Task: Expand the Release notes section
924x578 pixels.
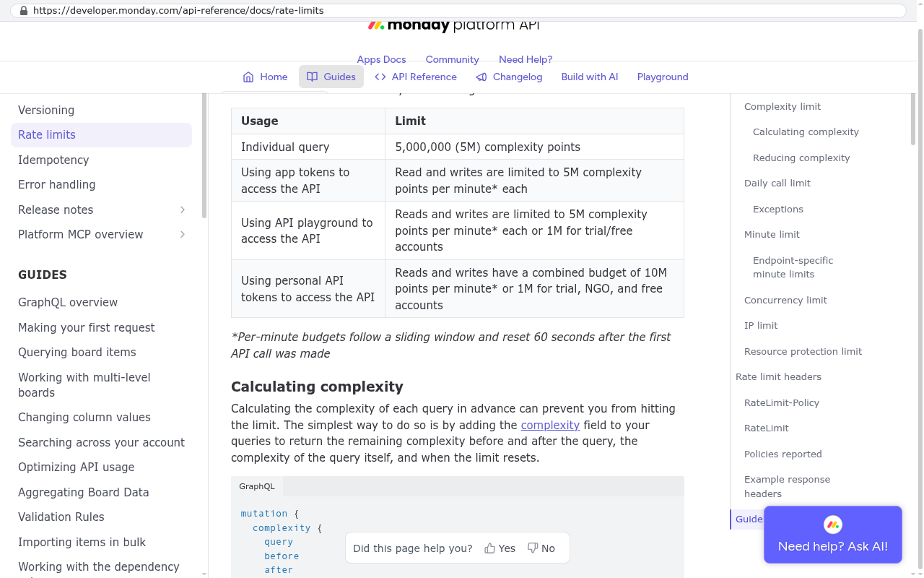Action: coord(183,210)
